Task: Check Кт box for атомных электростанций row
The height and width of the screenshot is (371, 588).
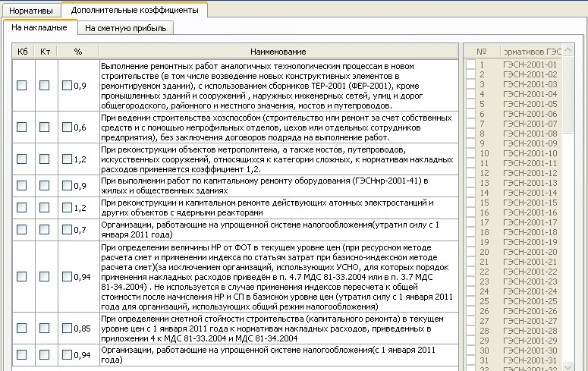Action: (x=44, y=208)
